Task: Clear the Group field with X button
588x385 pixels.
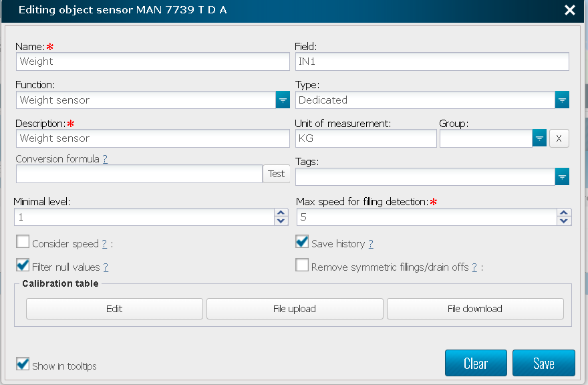Action: click(x=559, y=138)
